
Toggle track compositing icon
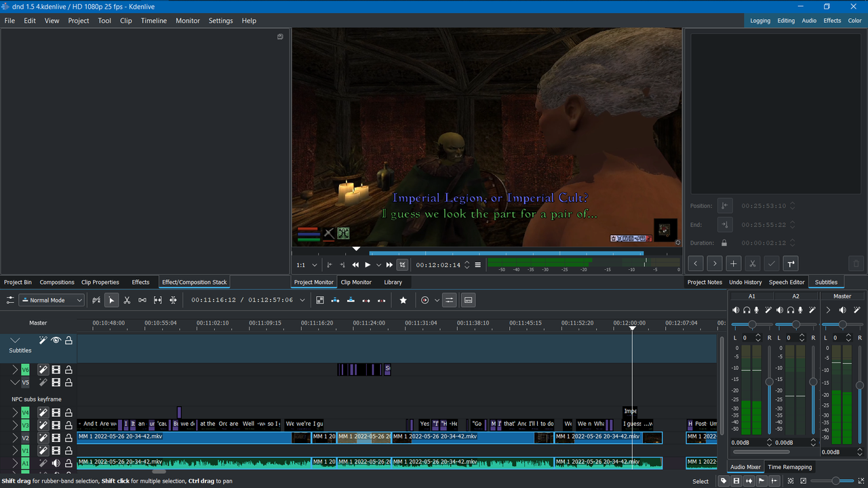click(x=96, y=300)
